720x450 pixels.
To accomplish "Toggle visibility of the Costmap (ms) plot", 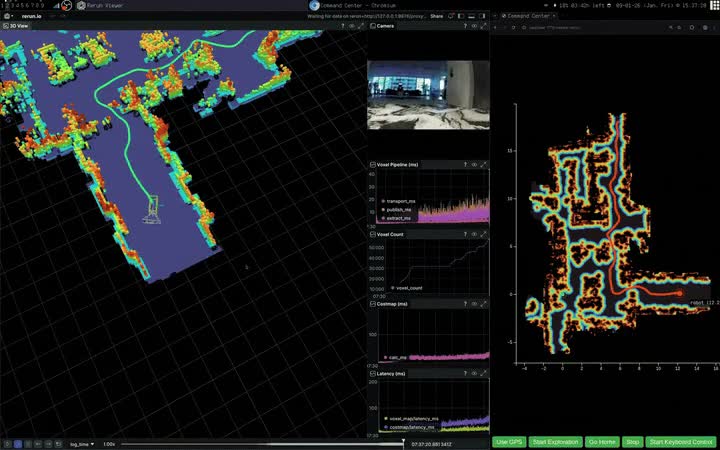I will tap(474, 304).
